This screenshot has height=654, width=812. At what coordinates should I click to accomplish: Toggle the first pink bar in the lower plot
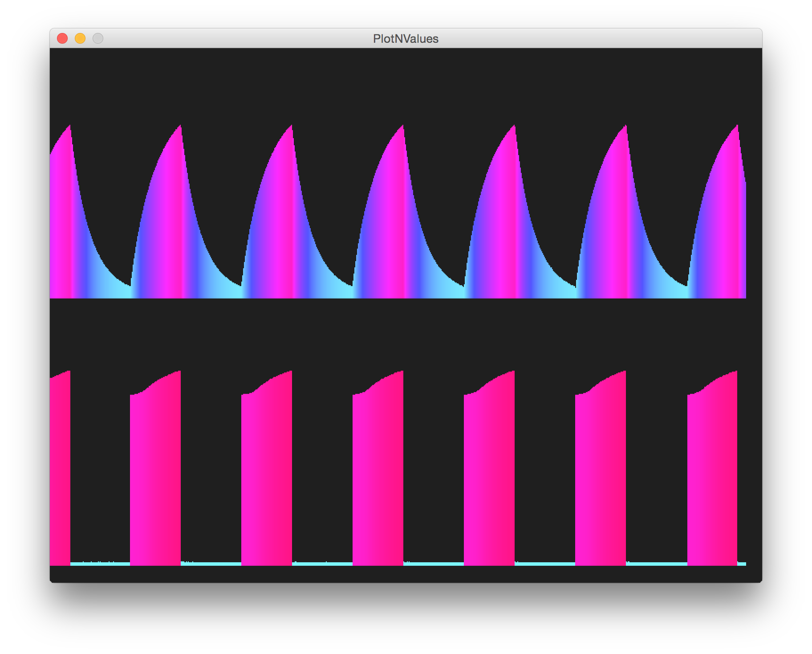[60, 468]
